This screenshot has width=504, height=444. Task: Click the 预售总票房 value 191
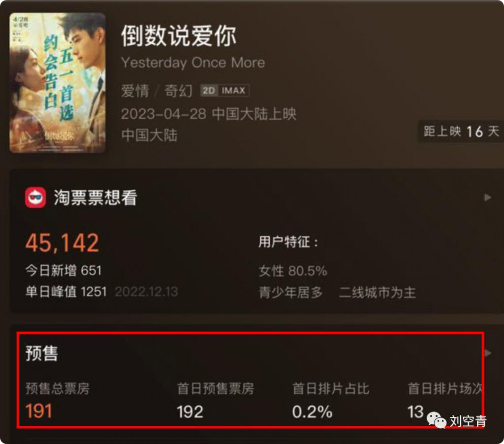point(38,411)
